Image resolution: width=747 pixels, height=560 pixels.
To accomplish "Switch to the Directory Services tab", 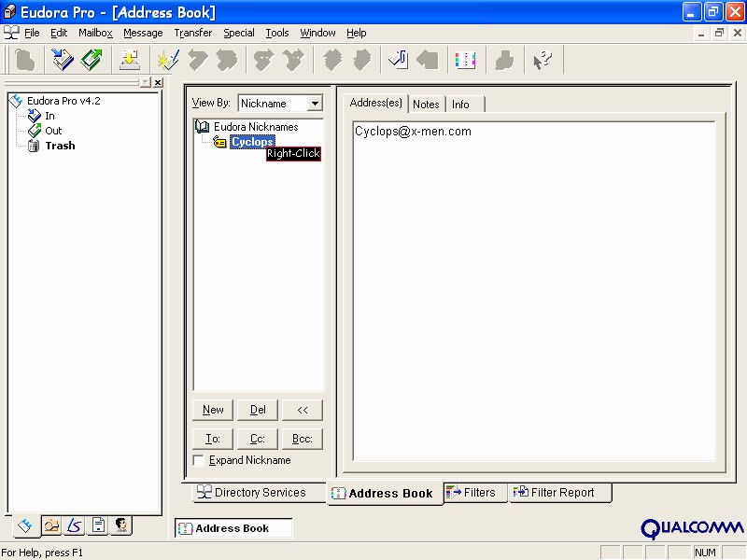I will [260, 493].
